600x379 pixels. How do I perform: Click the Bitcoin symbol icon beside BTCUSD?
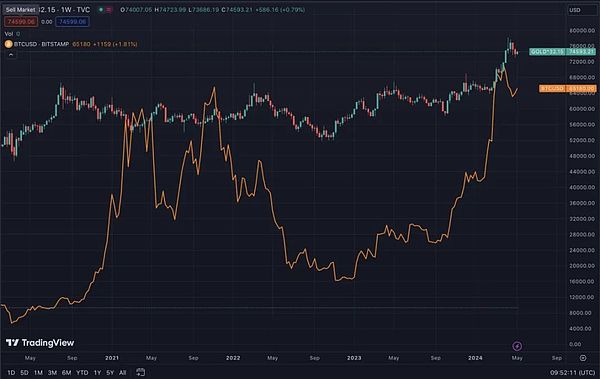[8, 44]
